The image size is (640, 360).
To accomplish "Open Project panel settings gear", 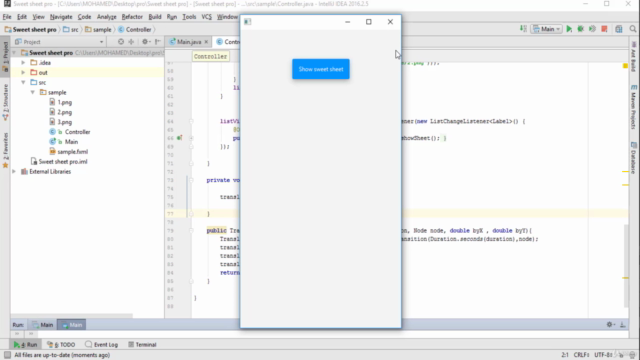I will pos(145,42).
